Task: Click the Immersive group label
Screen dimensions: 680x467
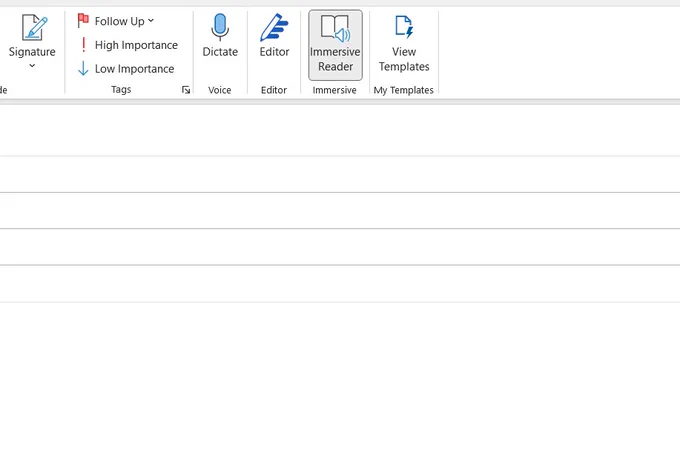Action: click(334, 90)
